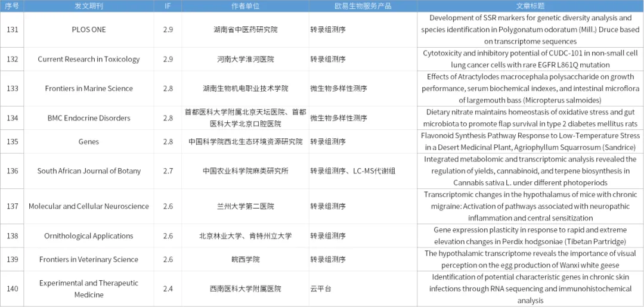Click the 2.7 impact factor cell
644x307 pixels.
coord(168,171)
